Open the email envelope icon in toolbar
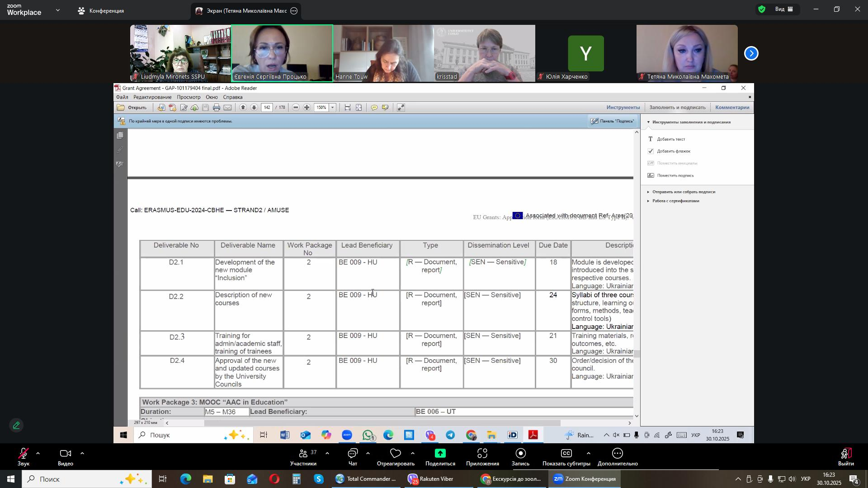Image resolution: width=868 pixels, height=488 pixels. tap(228, 108)
